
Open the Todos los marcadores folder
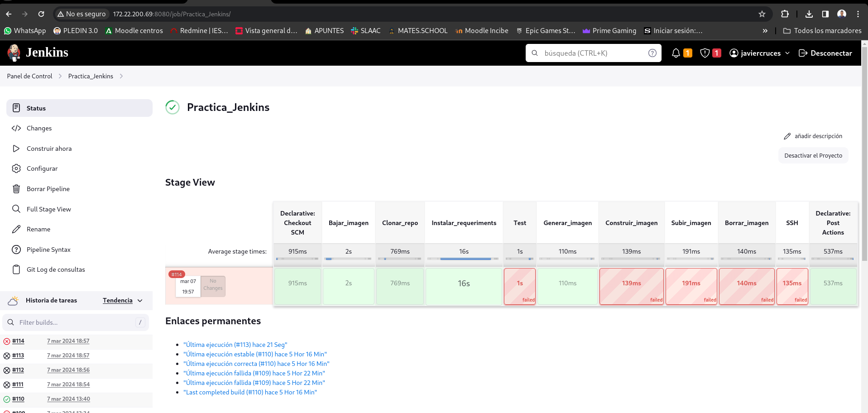point(822,31)
